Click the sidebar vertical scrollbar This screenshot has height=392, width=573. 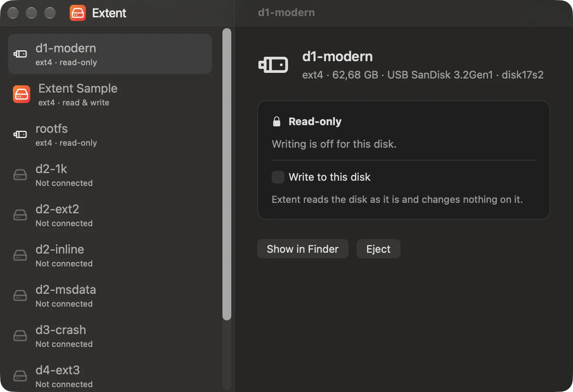(x=227, y=174)
